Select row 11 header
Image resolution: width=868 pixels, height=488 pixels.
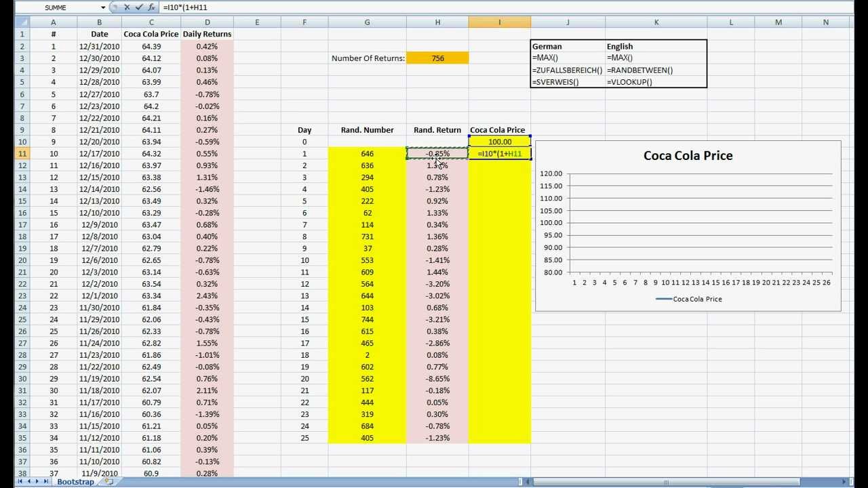tap(22, 154)
